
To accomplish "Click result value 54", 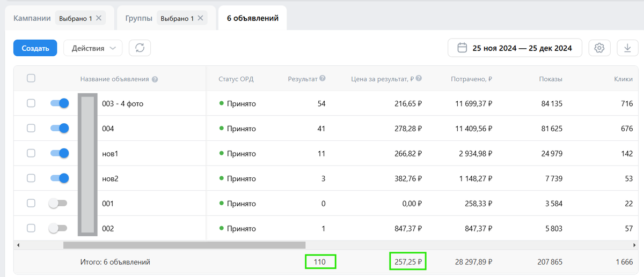I will 321,103.
